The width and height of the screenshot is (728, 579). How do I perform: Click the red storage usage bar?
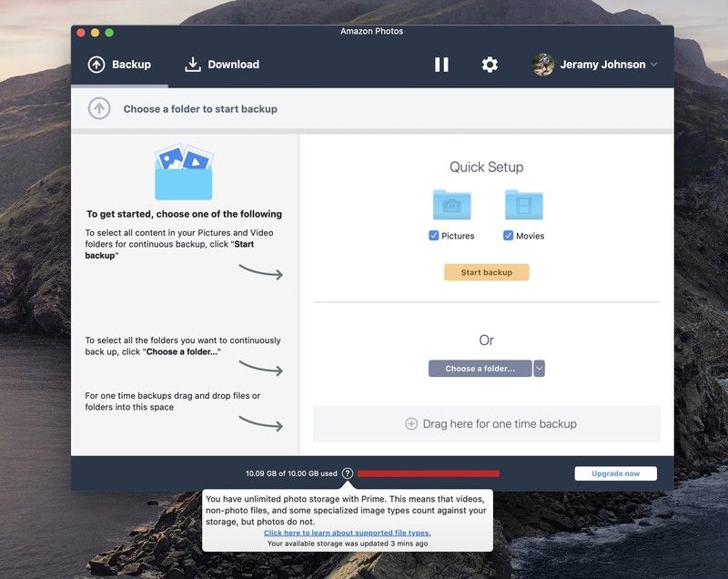tap(429, 473)
